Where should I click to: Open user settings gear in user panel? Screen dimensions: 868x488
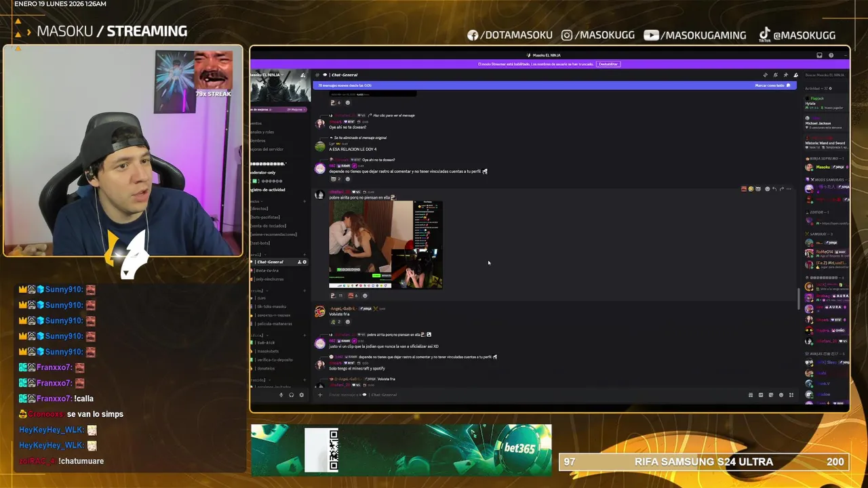click(302, 394)
